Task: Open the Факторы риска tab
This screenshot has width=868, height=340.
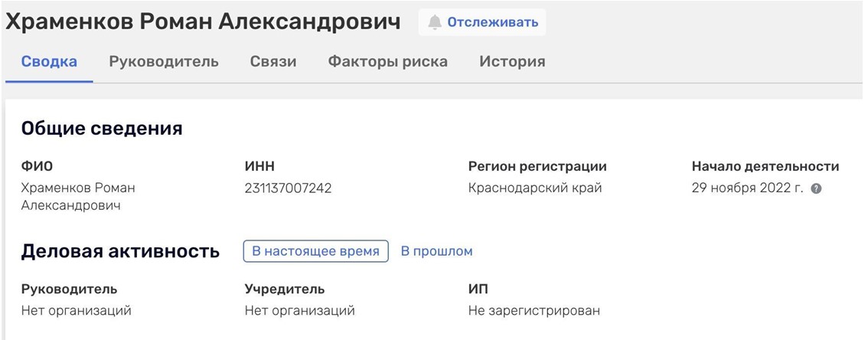Action: click(388, 62)
